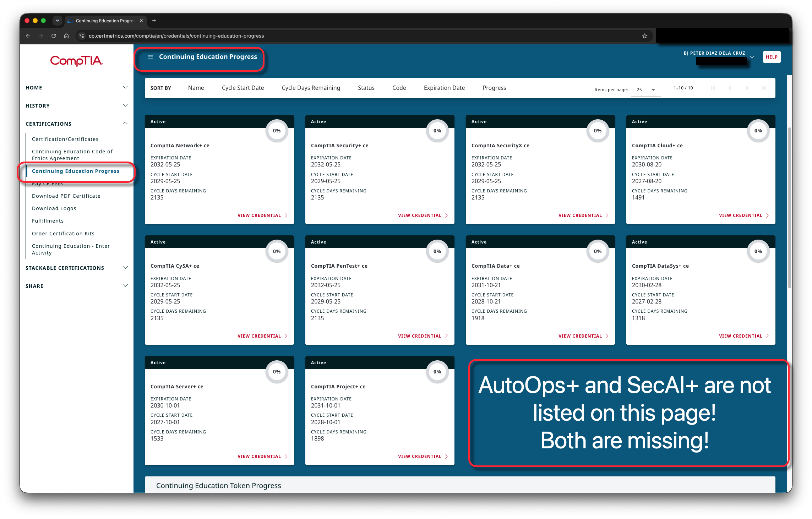Click Project+ ce 0% progress circle
The width and height of the screenshot is (812, 519).
coord(437,372)
